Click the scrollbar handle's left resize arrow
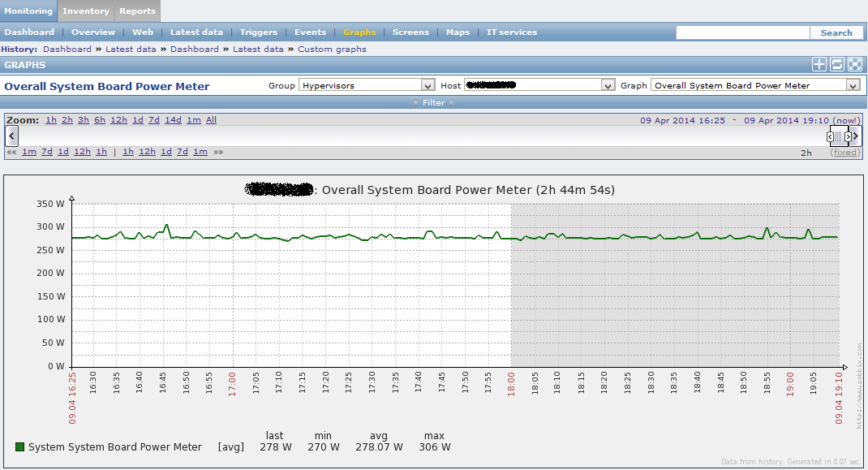 [831, 136]
